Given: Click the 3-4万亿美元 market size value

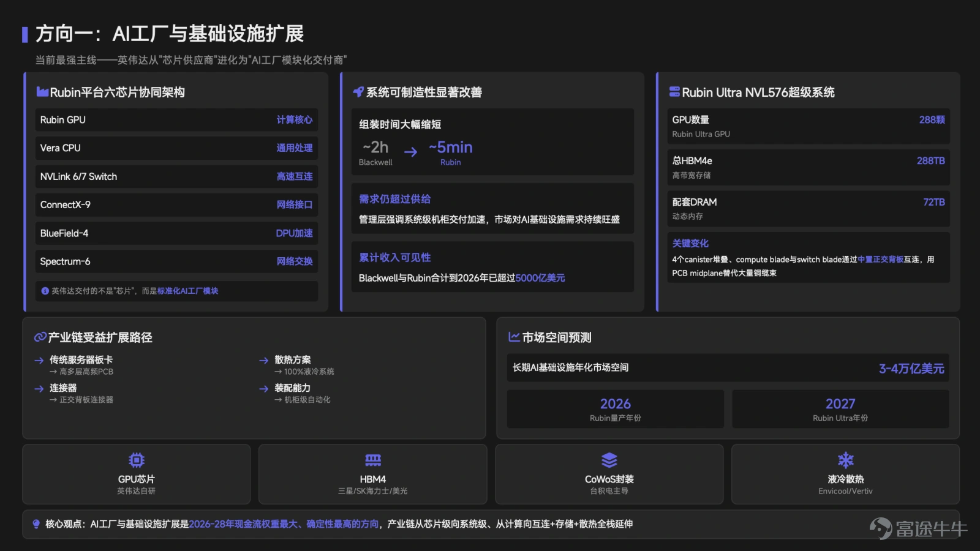Looking at the screenshot, I should [911, 369].
